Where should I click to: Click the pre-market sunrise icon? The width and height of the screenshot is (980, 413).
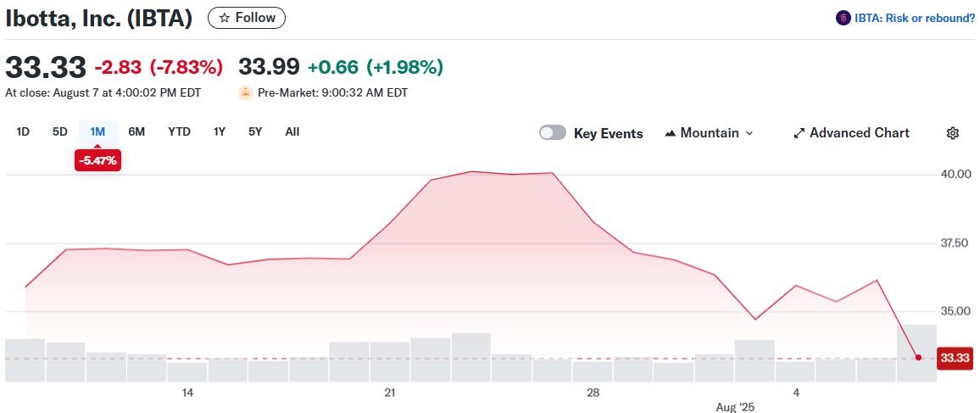[x=246, y=93]
